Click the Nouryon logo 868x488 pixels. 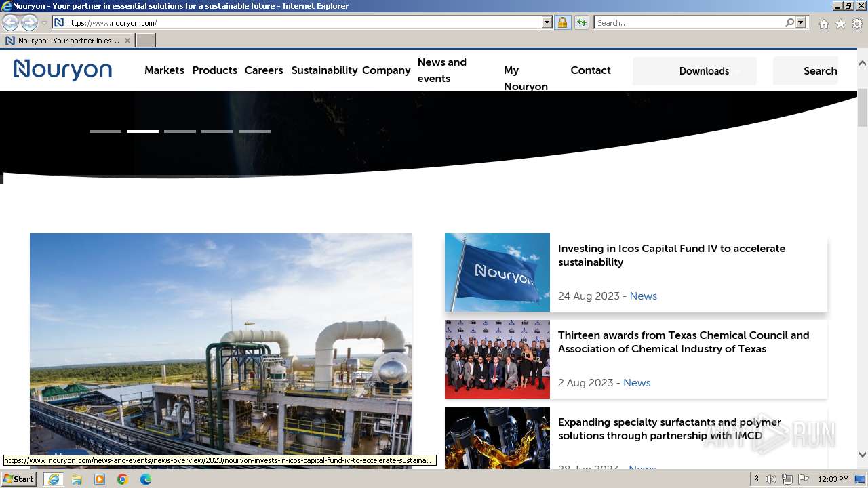tap(62, 70)
